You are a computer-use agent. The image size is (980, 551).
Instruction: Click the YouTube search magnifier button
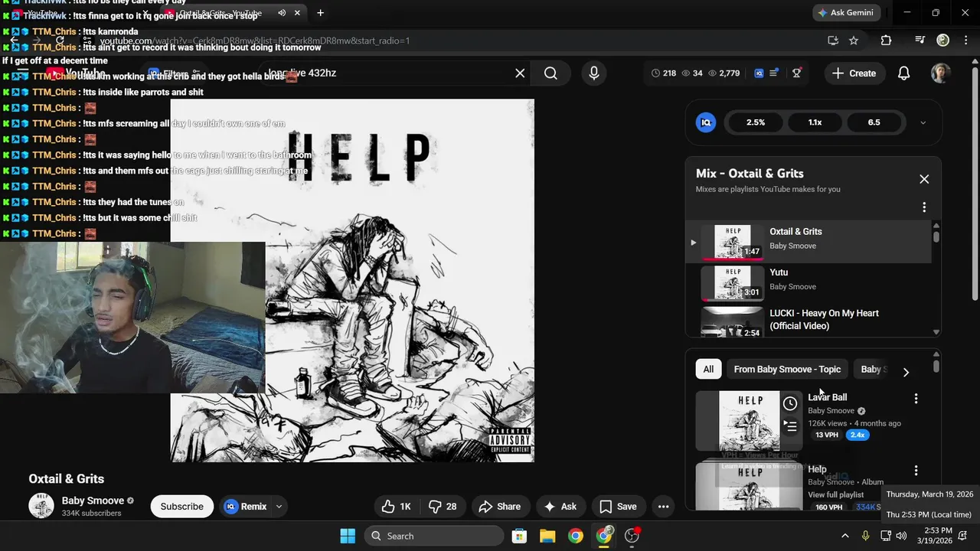[550, 73]
